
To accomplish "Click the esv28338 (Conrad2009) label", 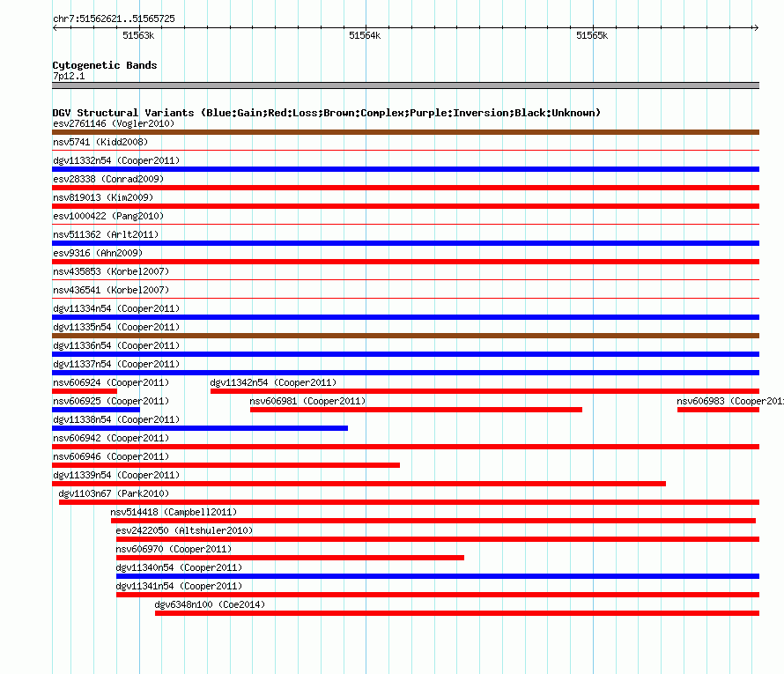I will 108,179.
